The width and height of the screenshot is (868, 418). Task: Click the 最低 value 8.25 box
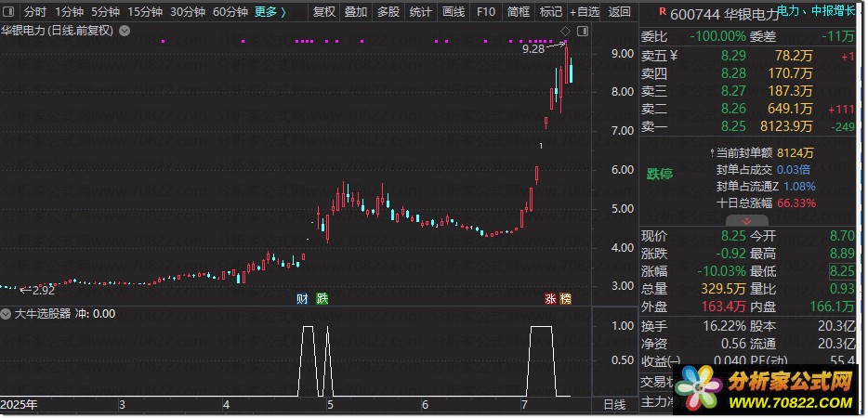(x=841, y=271)
